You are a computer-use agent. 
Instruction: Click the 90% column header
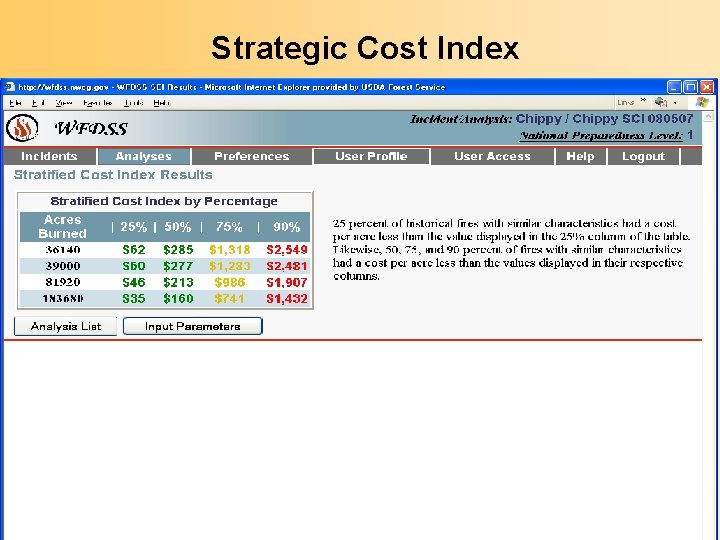[287, 227]
